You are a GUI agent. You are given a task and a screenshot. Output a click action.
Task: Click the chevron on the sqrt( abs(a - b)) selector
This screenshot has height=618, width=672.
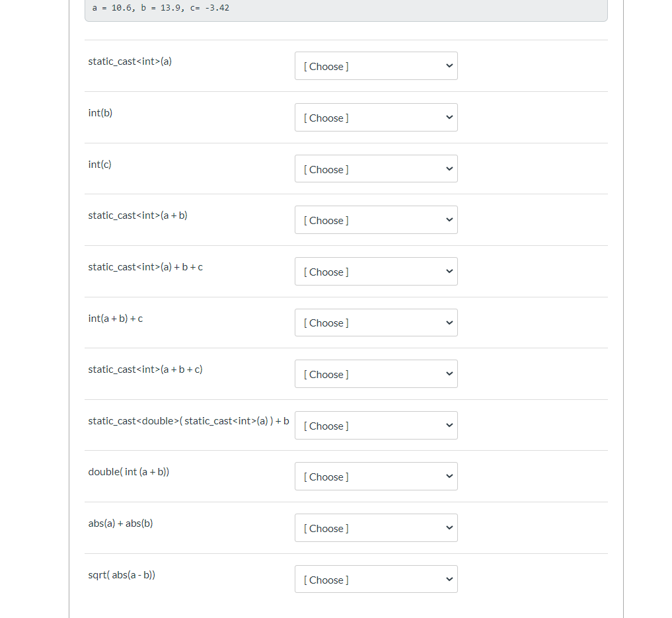[x=449, y=579]
